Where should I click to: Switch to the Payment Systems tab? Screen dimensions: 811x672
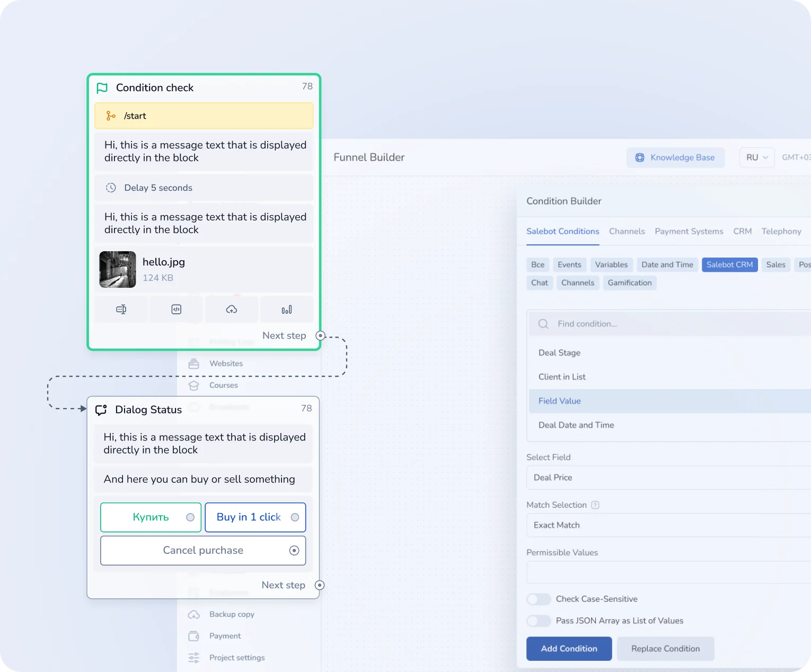point(689,232)
